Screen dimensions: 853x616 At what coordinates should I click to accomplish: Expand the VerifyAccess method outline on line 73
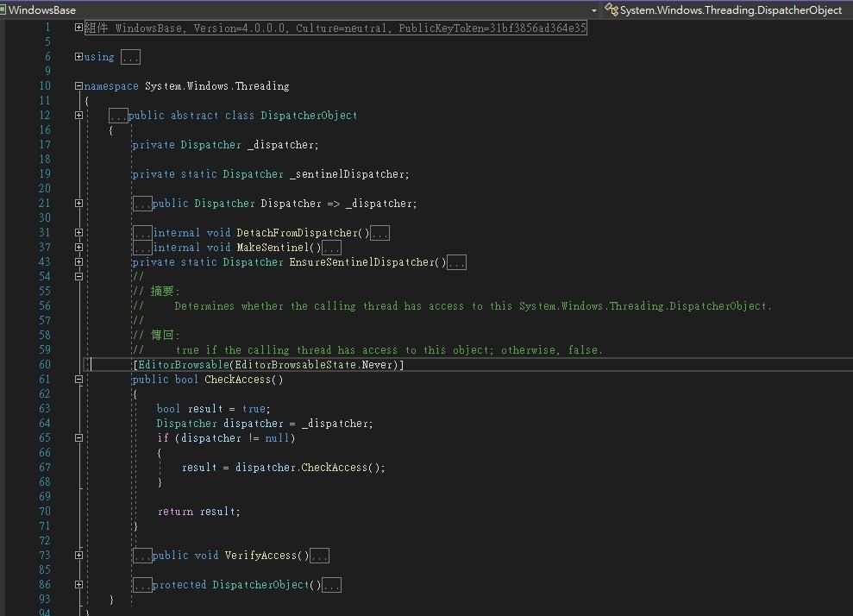[78, 556]
